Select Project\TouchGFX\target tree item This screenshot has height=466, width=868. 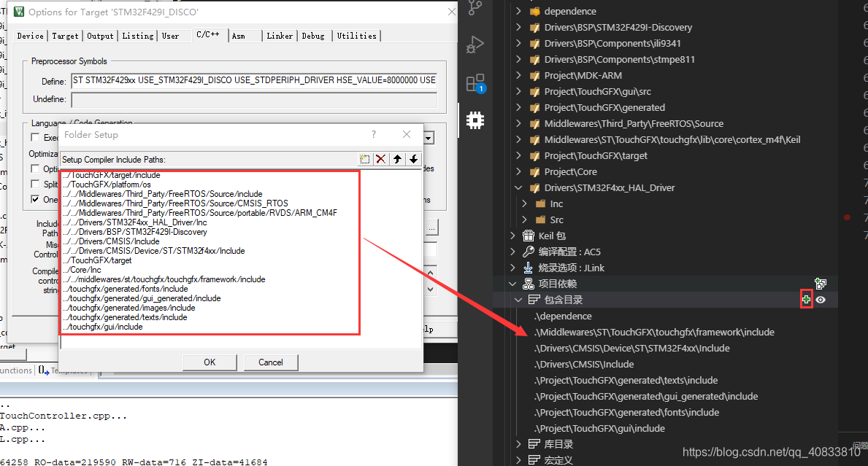596,155
